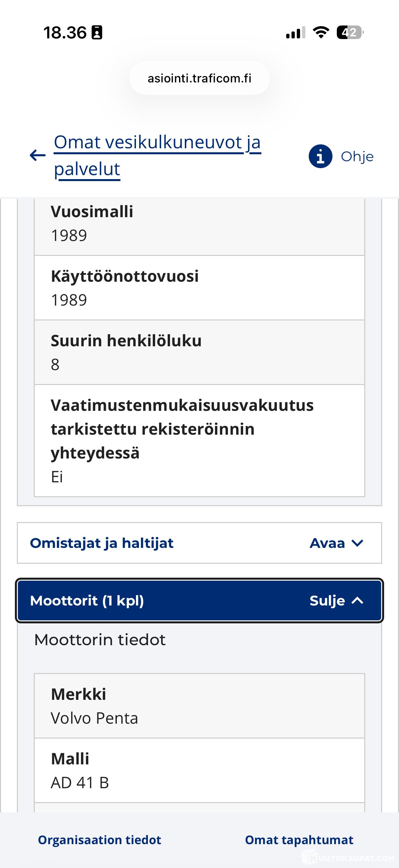The image size is (399, 868).
Task: Click the Sulje chevron up arrow
Action: (357, 601)
